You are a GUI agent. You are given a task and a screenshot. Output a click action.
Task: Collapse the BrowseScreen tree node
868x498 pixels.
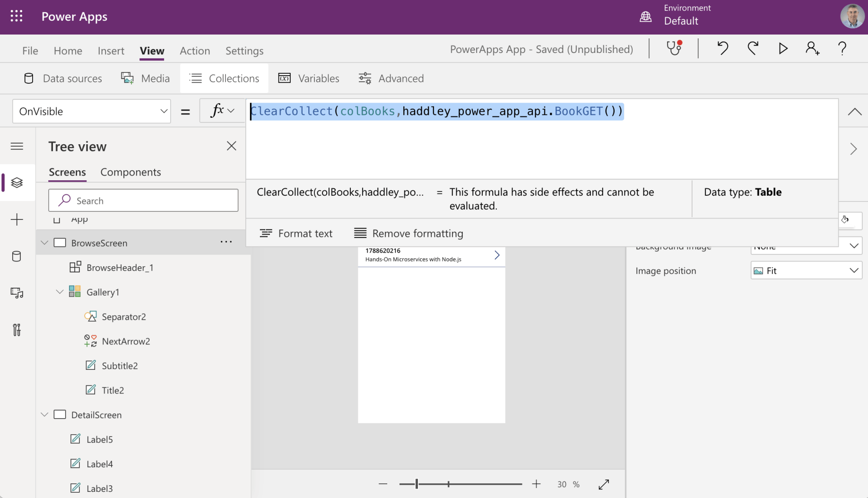click(x=44, y=243)
